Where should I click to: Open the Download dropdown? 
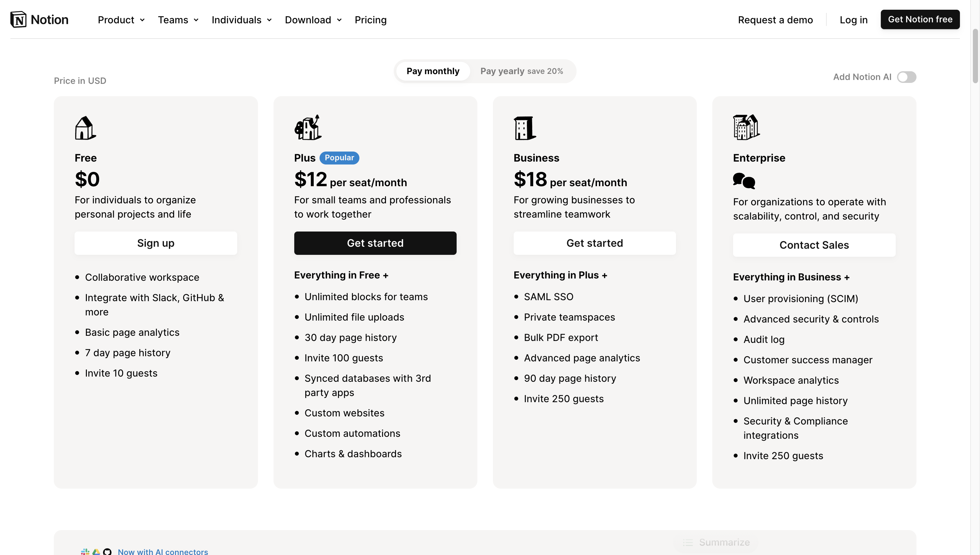pyautogui.click(x=313, y=20)
